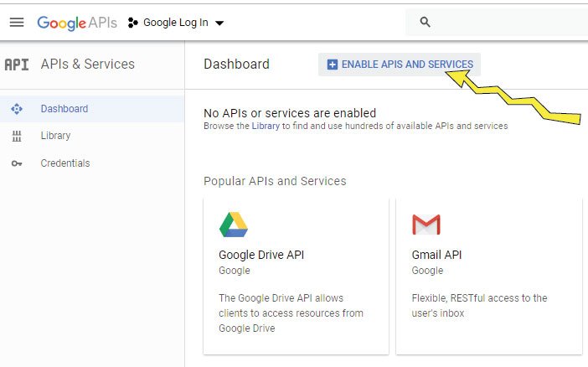
Task: Click the API monogram icon in sidebar header
Action: pyautogui.click(x=17, y=65)
